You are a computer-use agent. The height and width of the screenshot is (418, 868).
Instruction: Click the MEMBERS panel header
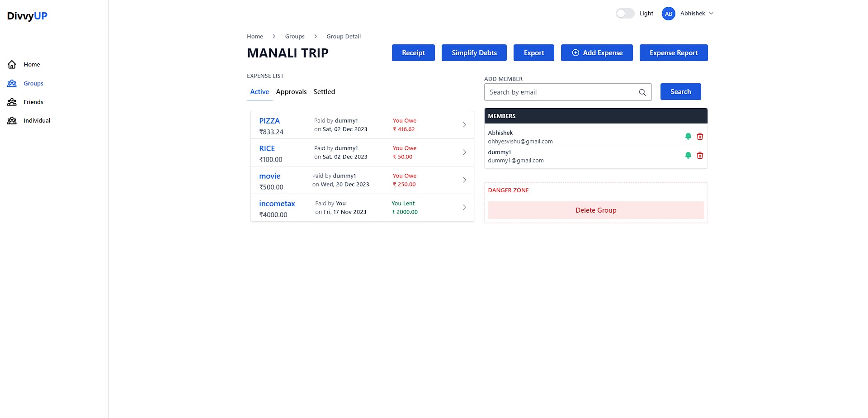click(x=596, y=116)
